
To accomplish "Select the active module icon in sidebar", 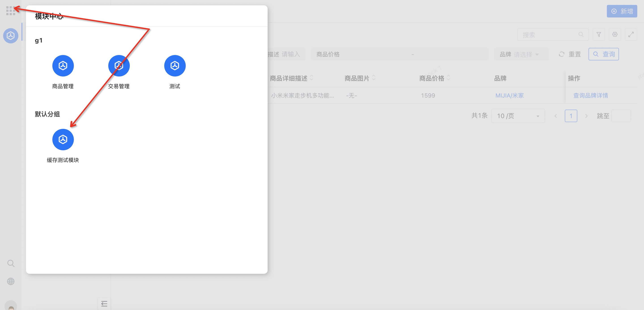I will 11,36.
